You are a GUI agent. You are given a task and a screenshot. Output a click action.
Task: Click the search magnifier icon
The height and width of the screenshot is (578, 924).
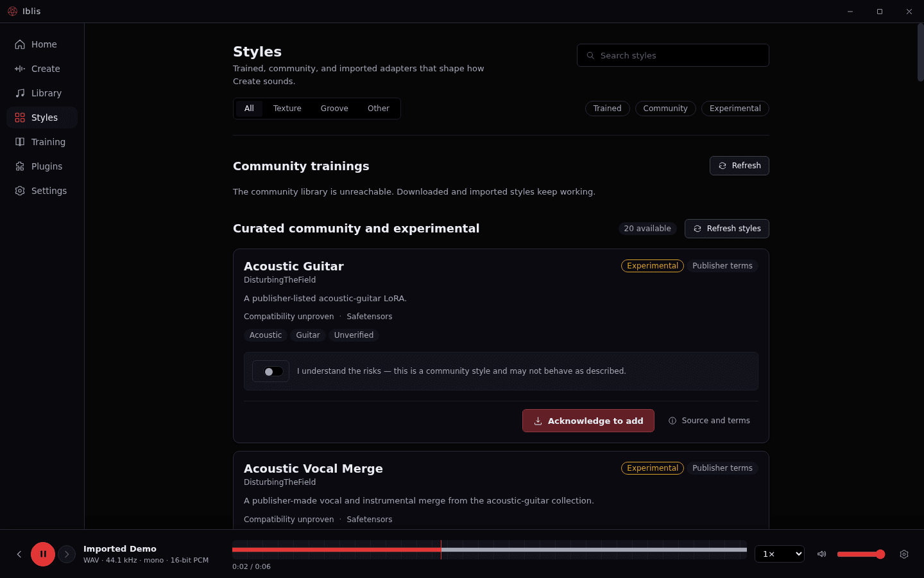point(590,56)
